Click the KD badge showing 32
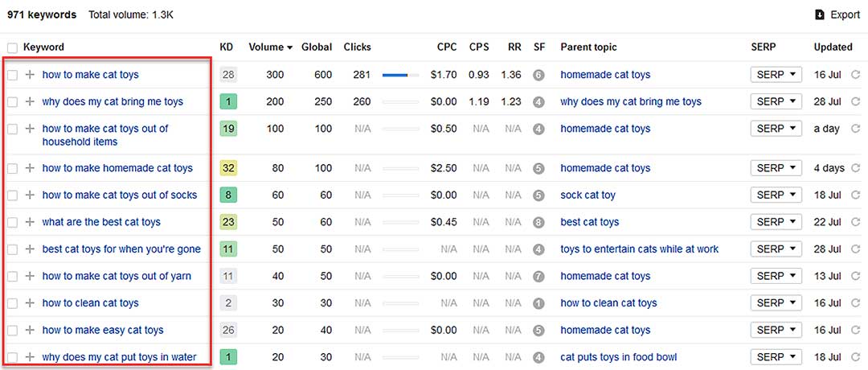868x370 pixels. tap(228, 168)
